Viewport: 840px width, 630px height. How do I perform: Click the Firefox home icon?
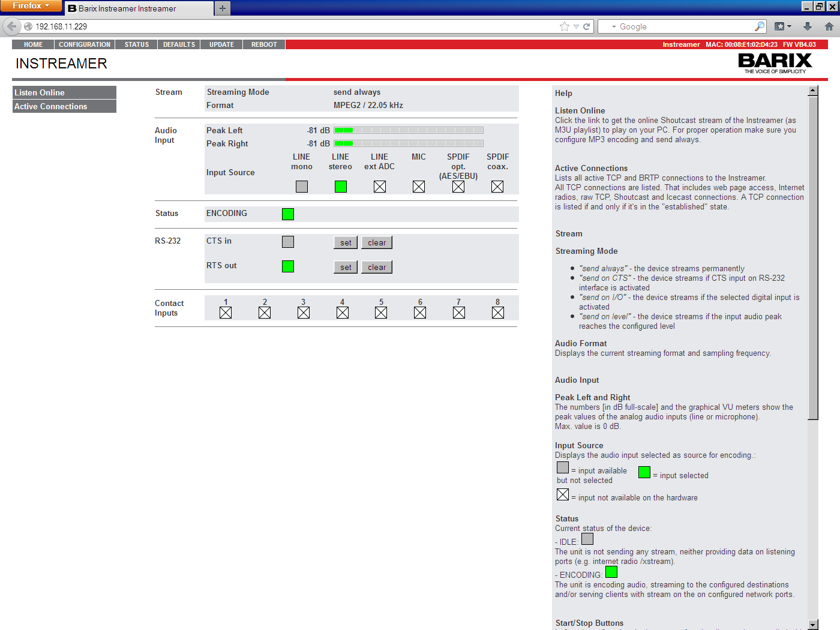(x=829, y=26)
